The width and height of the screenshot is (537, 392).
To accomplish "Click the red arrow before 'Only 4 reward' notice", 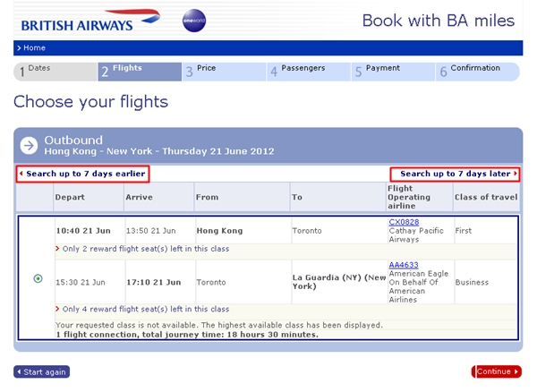I will [x=57, y=309].
